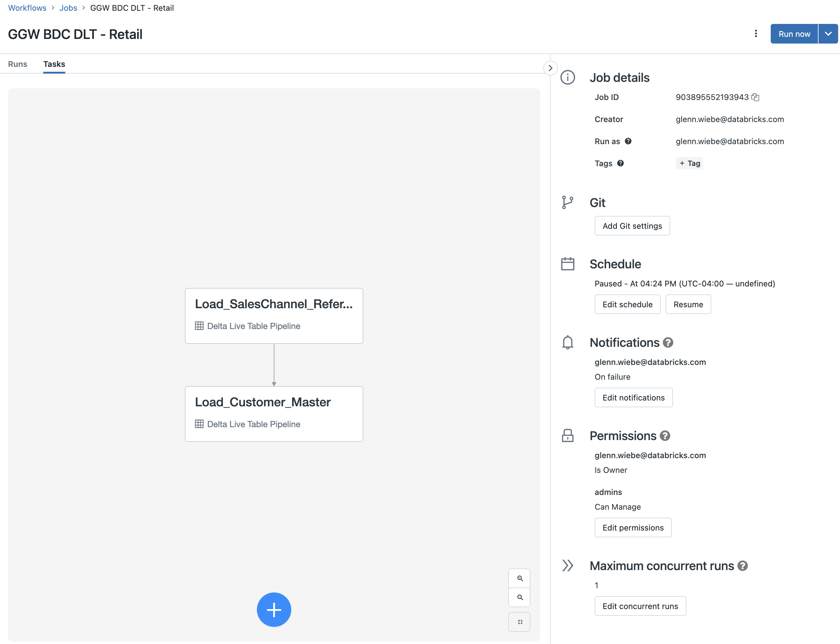Click the fit-to-view icon in canvas
The height and width of the screenshot is (644, 840).
tap(520, 622)
